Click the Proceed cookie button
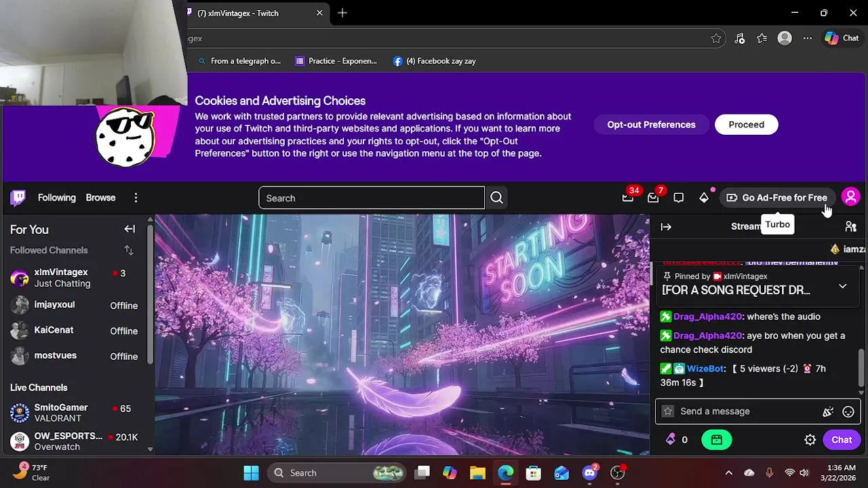Screen dimensions: 868x488 (746, 125)
